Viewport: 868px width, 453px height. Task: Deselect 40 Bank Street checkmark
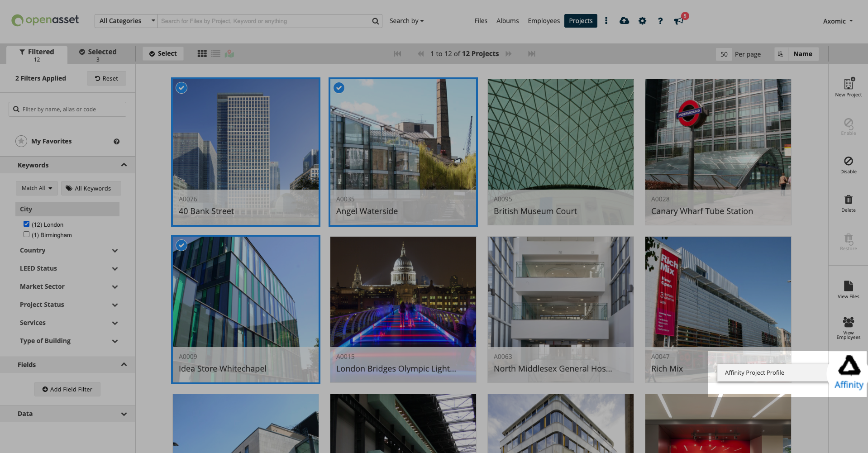(181, 88)
